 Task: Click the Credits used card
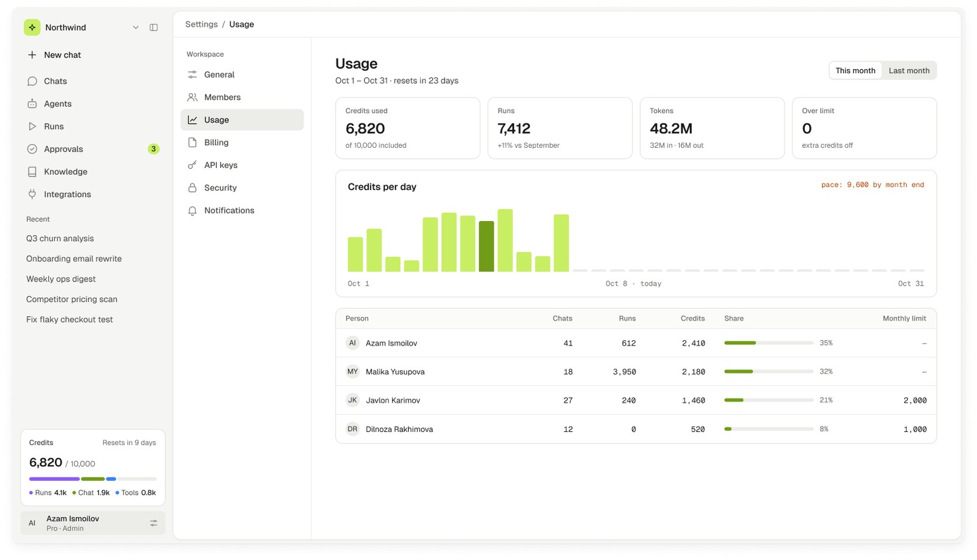407,128
